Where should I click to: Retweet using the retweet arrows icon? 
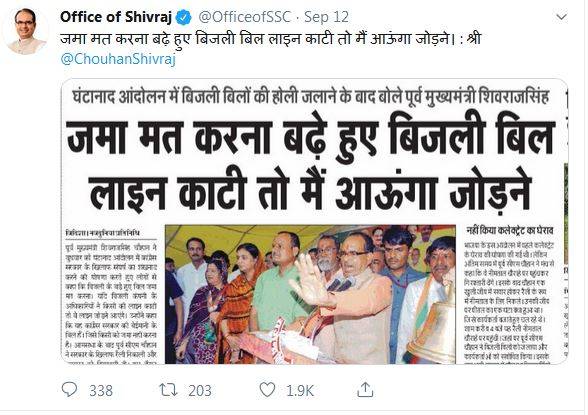[x=168, y=390]
